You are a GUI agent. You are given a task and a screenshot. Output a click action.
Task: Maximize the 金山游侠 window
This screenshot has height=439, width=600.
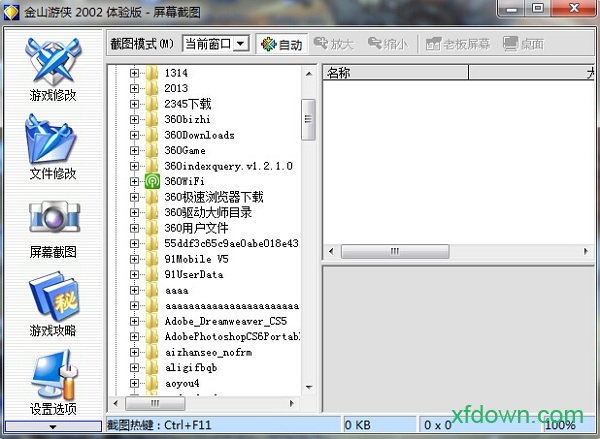pos(538,8)
